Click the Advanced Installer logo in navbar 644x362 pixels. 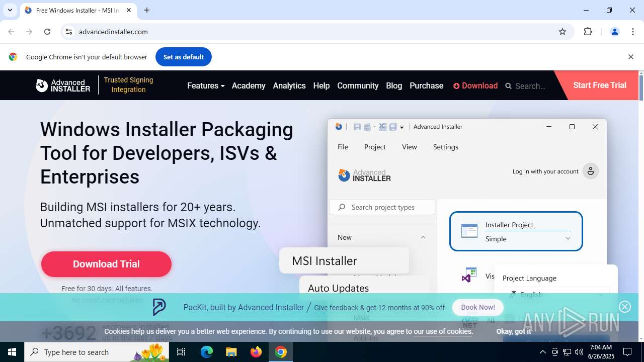63,85
